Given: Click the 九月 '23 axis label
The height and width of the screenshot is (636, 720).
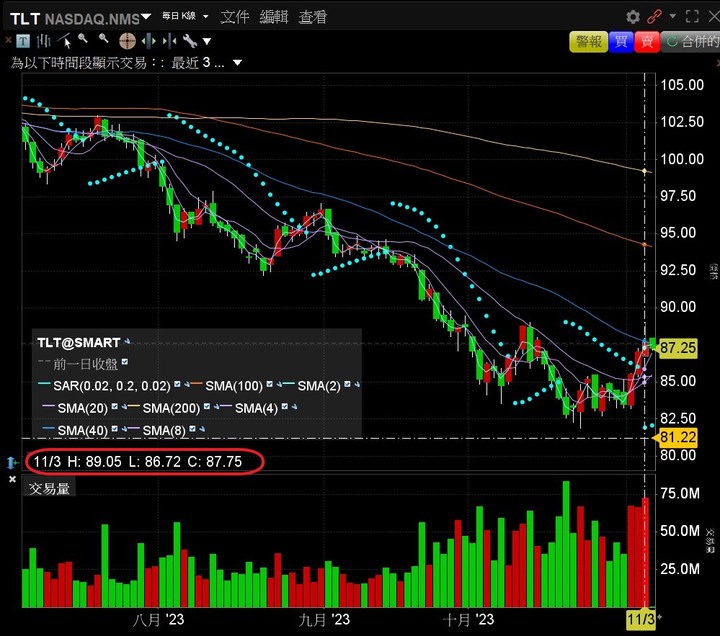Looking at the screenshot, I should pos(324,620).
